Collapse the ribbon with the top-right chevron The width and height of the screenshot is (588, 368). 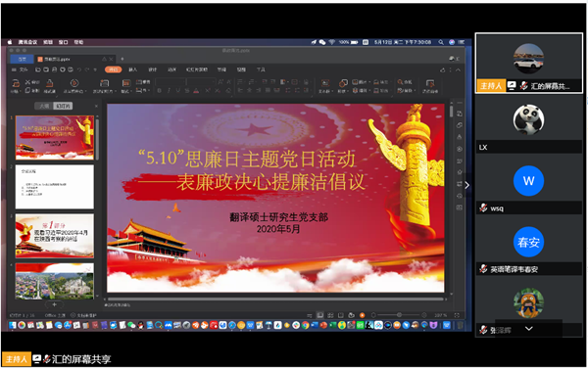click(458, 70)
